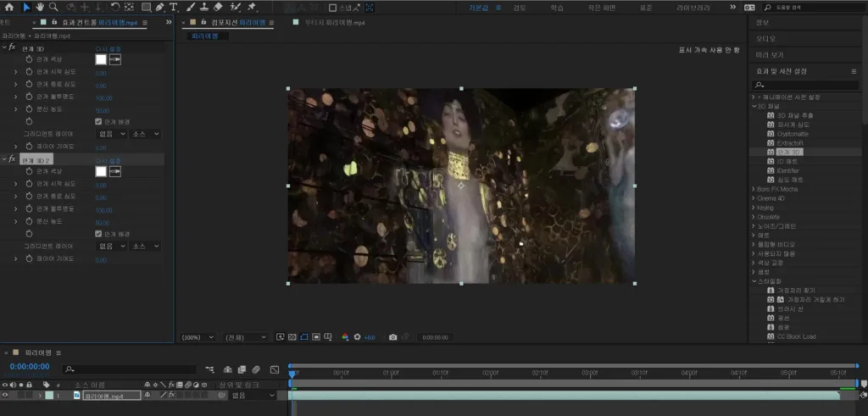Open the graph editor in the timeline
This screenshot has width=868, height=416.
pyautogui.click(x=275, y=369)
